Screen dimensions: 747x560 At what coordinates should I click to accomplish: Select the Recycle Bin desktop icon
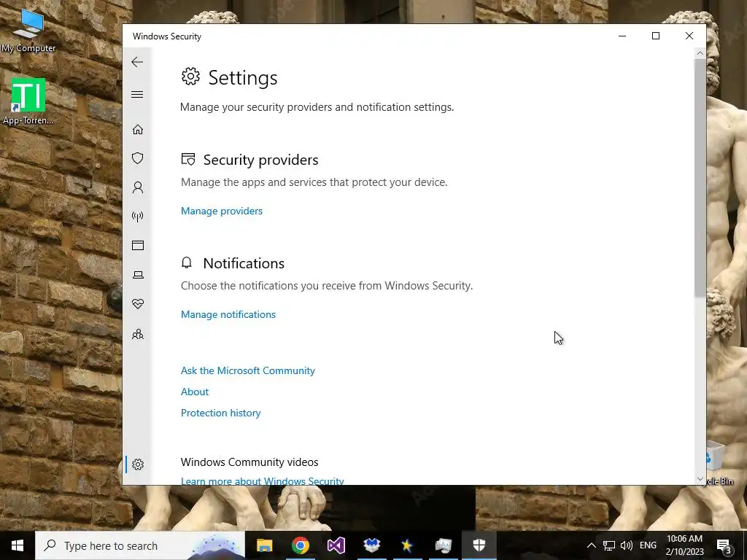(719, 464)
